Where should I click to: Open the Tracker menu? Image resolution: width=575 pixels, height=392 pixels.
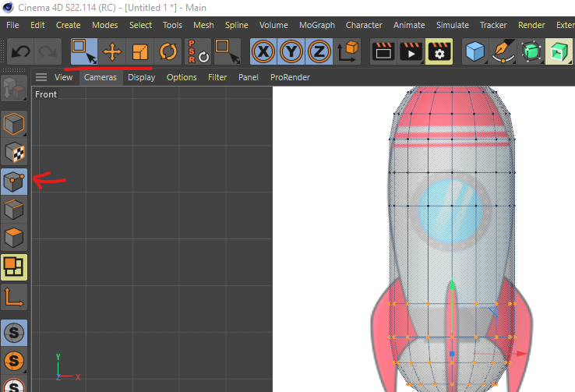tap(493, 25)
